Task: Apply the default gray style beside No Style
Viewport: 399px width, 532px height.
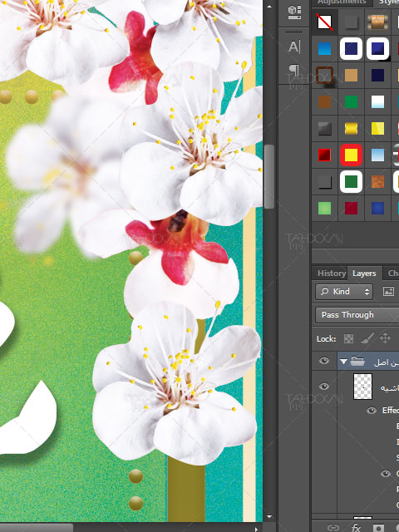Action: pos(351,22)
